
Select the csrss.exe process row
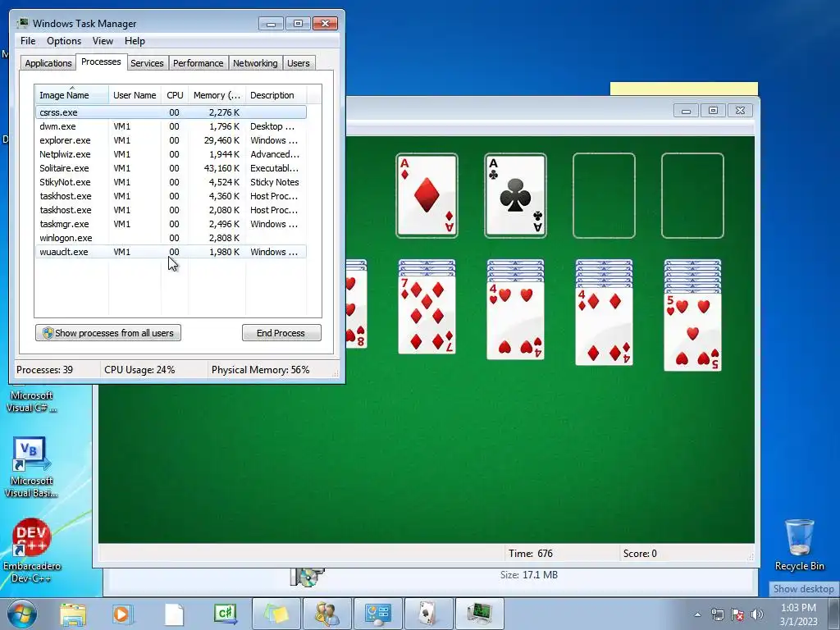(x=171, y=112)
